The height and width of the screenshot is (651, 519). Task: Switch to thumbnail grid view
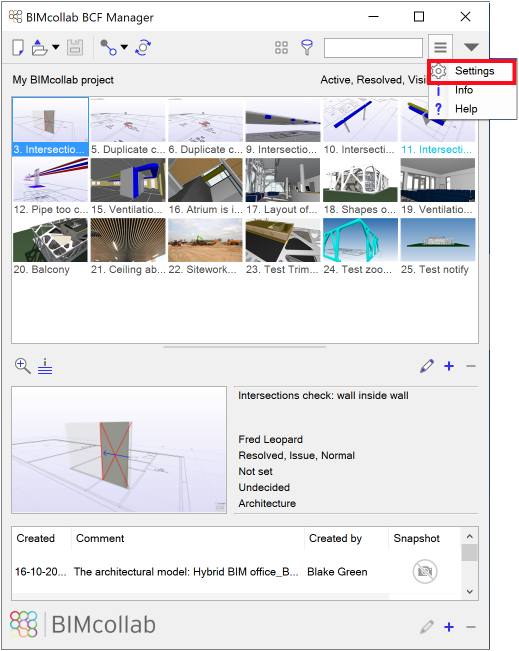tap(282, 47)
